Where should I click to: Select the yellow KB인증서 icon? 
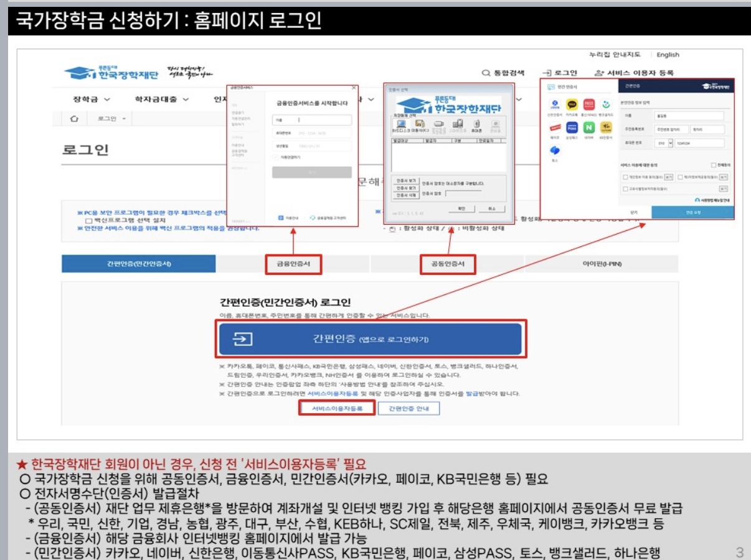click(606, 128)
